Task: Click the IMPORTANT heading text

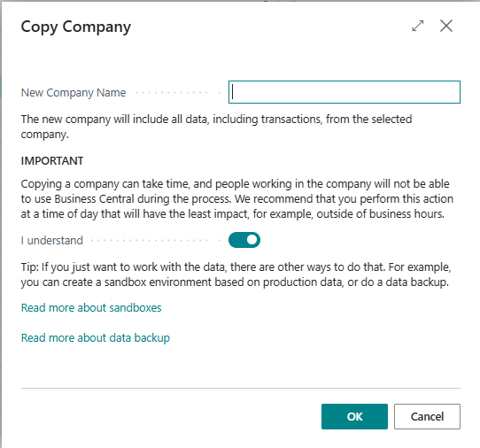Action: coord(52,160)
